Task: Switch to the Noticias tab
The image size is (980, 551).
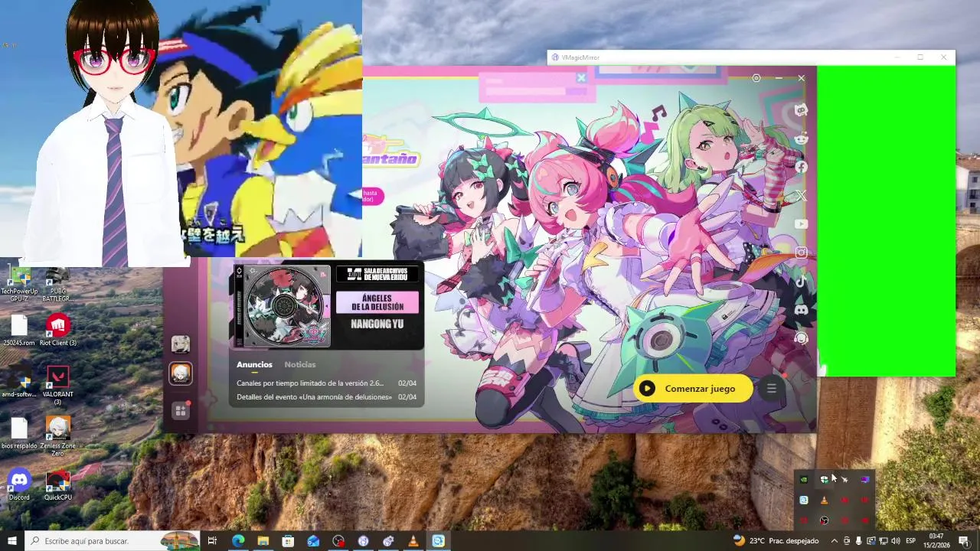Action: (x=300, y=364)
